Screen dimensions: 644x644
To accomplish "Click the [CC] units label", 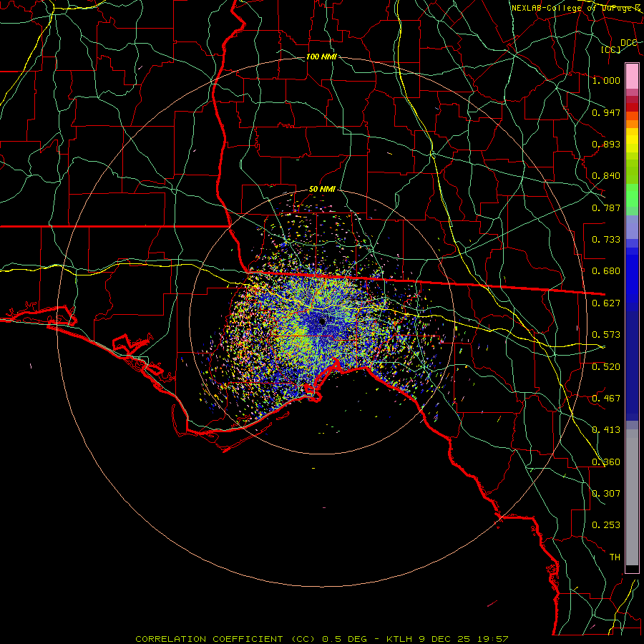I will point(610,49).
